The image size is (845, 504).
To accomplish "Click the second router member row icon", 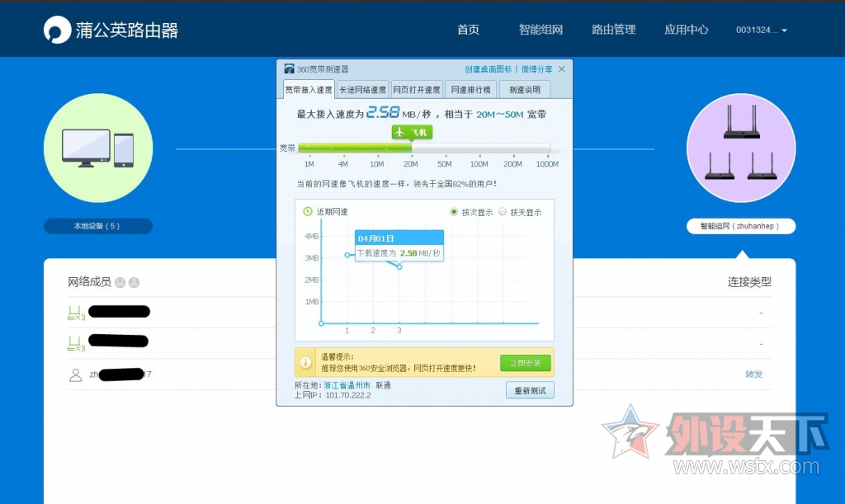I will tap(76, 343).
